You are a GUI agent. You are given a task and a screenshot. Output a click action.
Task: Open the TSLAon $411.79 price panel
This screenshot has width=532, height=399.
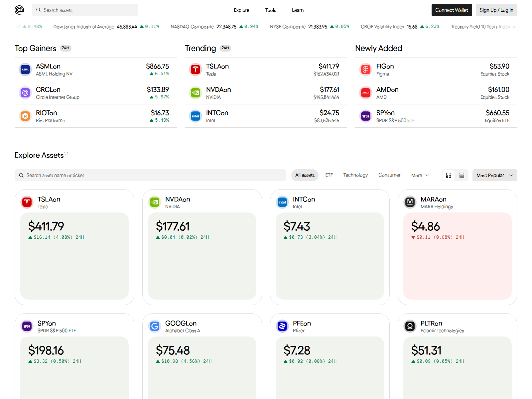[x=74, y=256]
